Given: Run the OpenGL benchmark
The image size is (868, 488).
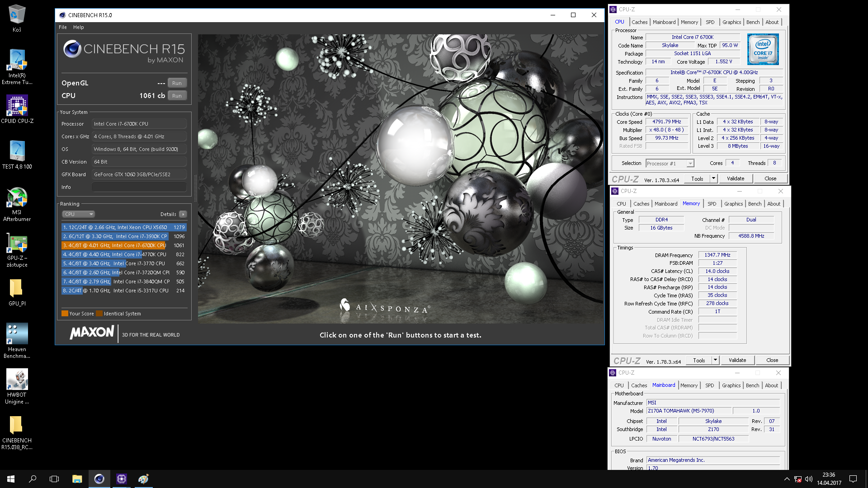Looking at the screenshot, I should point(177,83).
